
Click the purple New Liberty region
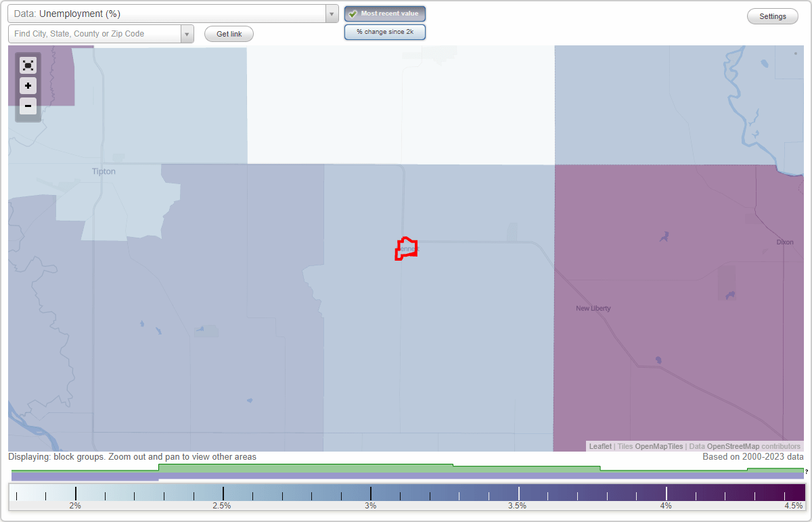coord(593,308)
